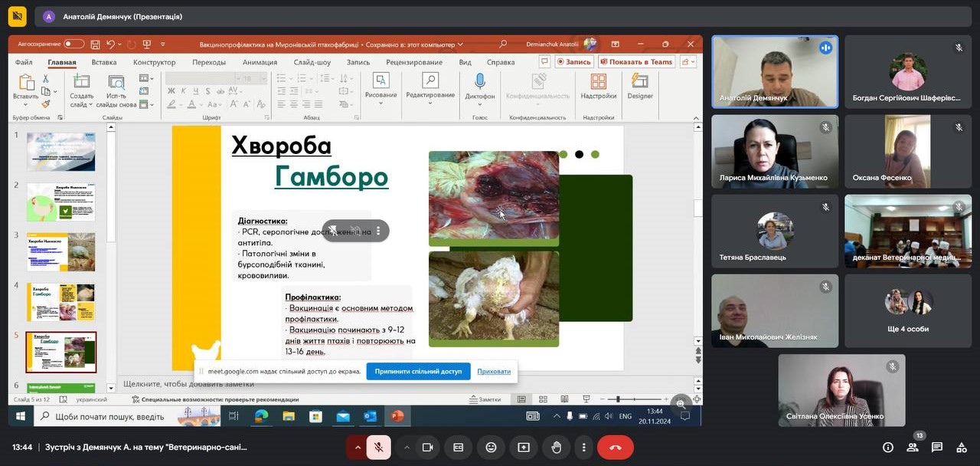This screenshot has height=466, width=980.
Task: Switch to Reading view in status bar
Action: pos(564,399)
